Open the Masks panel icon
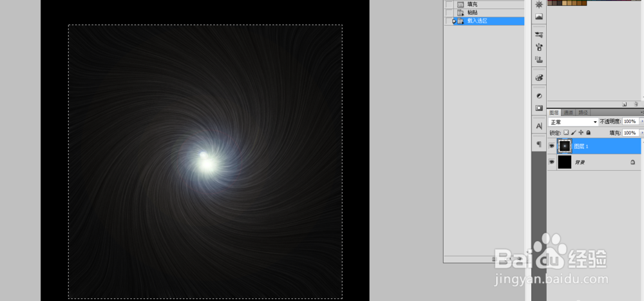 (539, 108)
